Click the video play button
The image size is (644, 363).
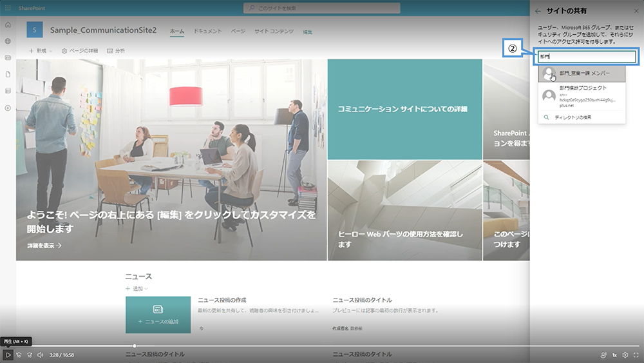click(8, 355)
